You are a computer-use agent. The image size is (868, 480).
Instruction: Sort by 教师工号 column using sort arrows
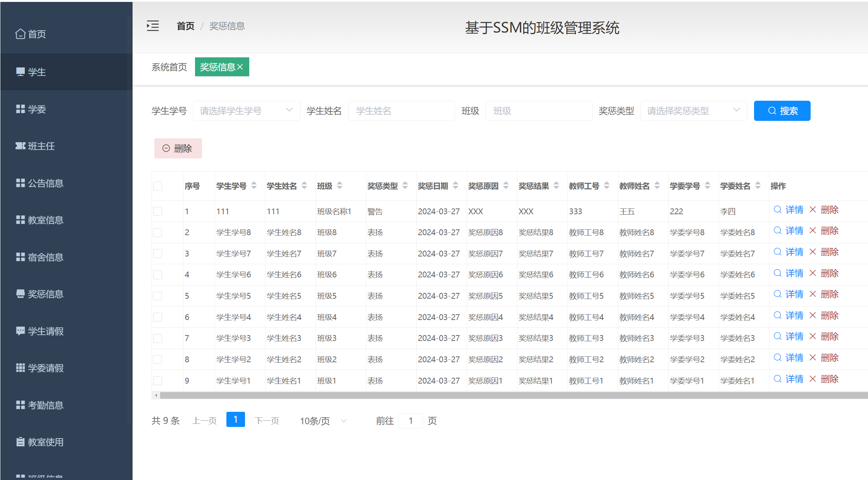coord(607,186)
